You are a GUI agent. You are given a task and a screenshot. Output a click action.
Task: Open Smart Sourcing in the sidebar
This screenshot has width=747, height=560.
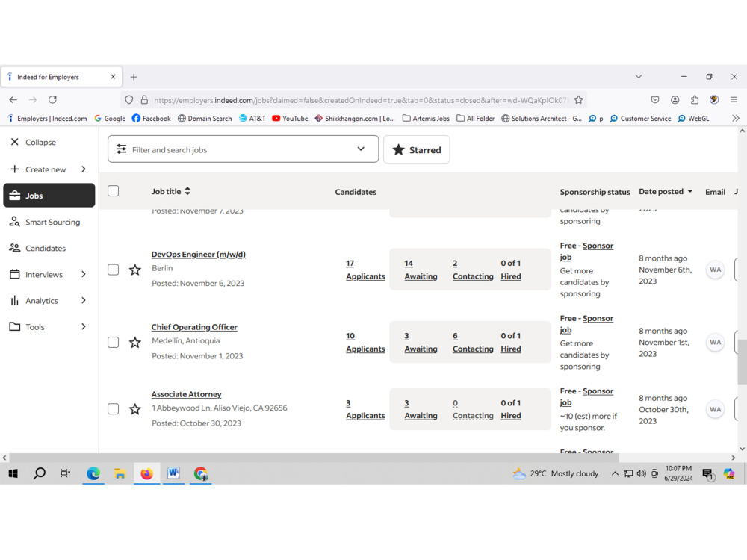tap(46, 222)
